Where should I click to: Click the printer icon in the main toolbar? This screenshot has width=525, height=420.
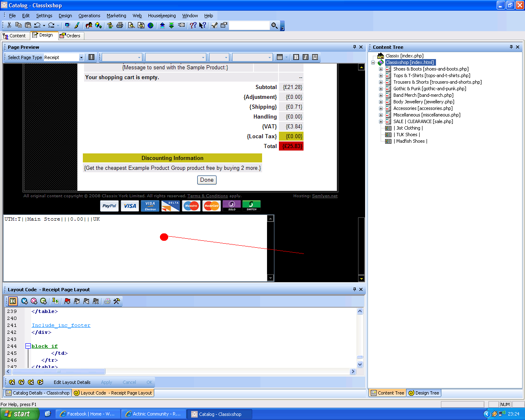pyautogui.click(x=120, y=25)
